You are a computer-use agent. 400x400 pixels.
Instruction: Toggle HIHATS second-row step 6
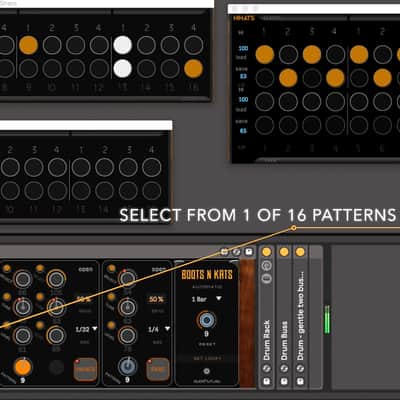coord(382,78)
